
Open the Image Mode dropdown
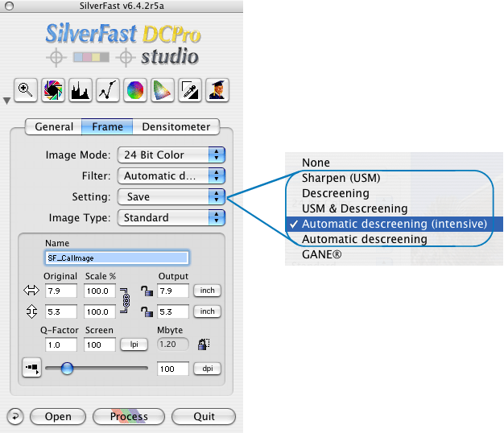[171, 155]
